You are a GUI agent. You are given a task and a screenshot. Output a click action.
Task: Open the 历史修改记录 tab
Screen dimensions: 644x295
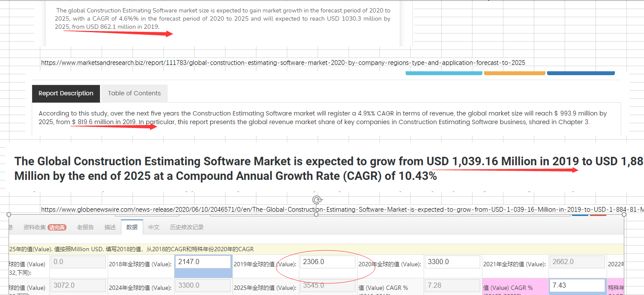187,227
